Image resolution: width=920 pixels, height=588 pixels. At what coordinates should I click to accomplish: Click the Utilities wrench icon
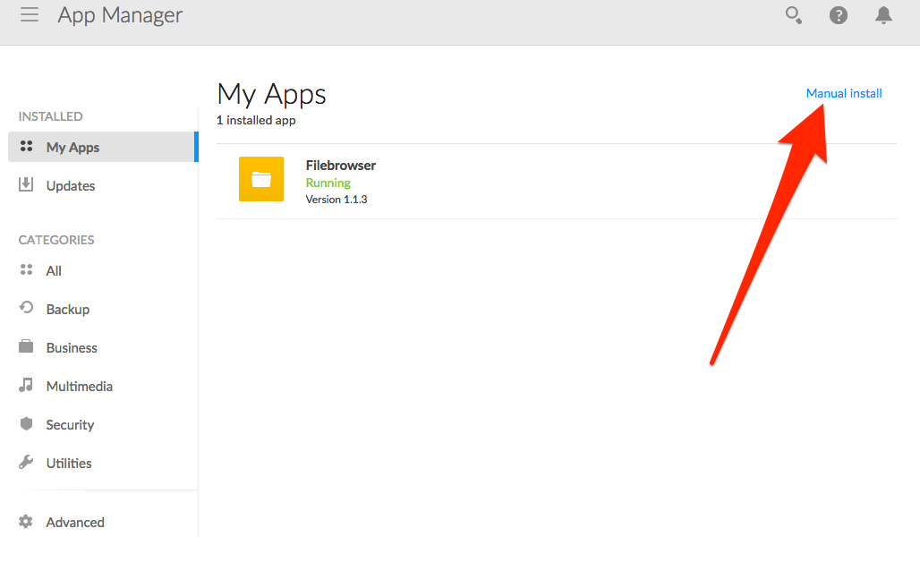coord(26,463)
